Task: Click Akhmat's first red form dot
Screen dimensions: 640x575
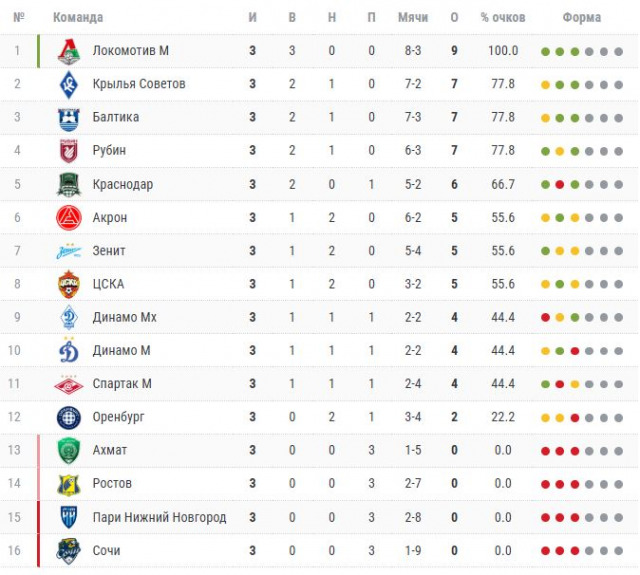Action: [545, 451]
